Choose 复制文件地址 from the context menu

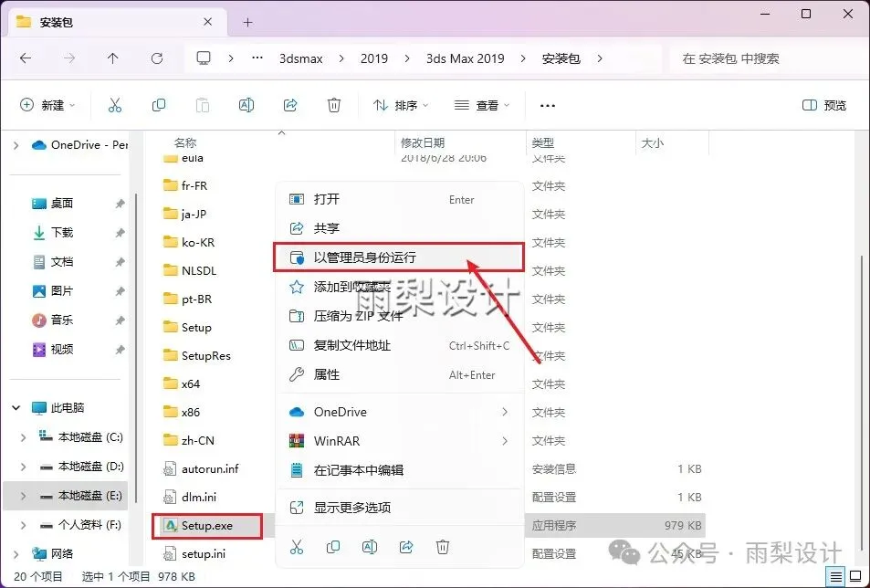400,346
